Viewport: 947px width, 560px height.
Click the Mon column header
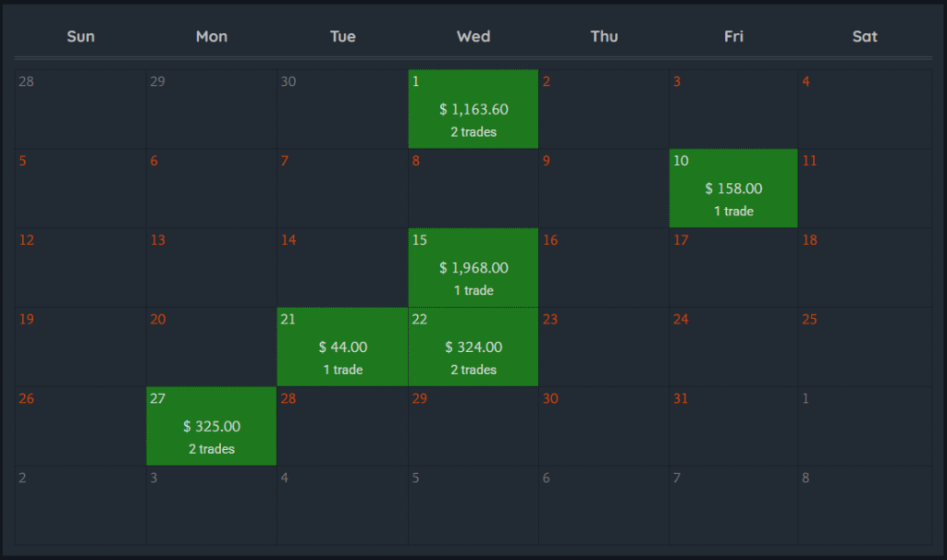(x=212, y=37)
